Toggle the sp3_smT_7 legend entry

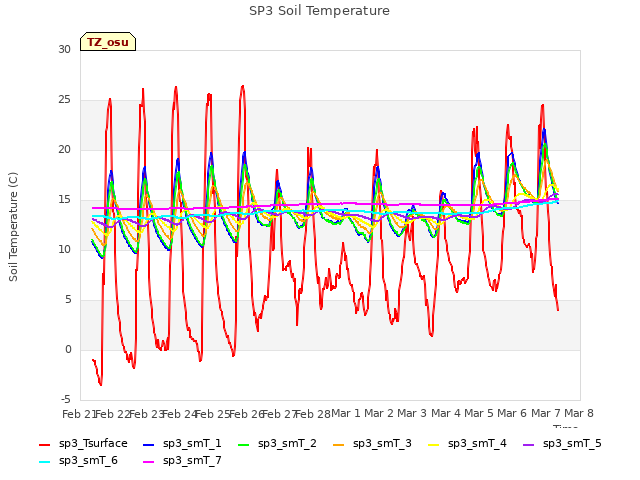[182, 461]
